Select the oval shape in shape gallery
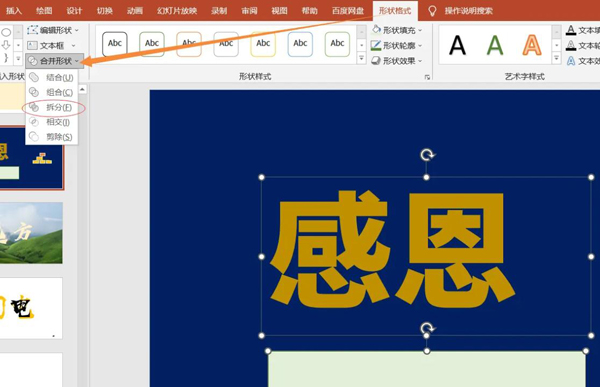600x387 pixels. pyautogui.click(x=6, y=32)
